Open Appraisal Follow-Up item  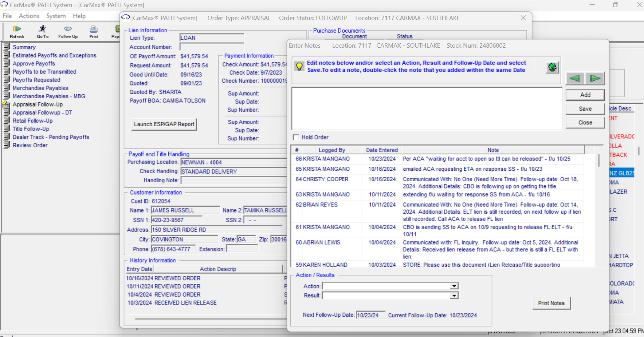click(x=38, y=104)
